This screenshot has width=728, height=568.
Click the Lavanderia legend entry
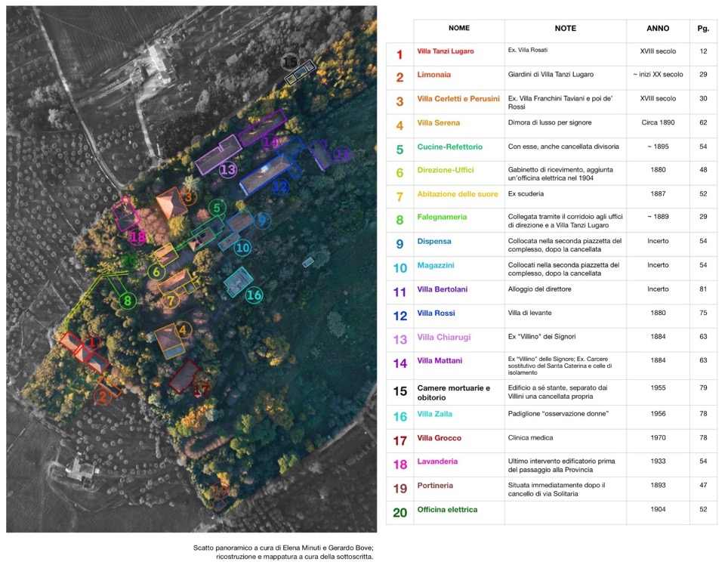click(437, 461)
